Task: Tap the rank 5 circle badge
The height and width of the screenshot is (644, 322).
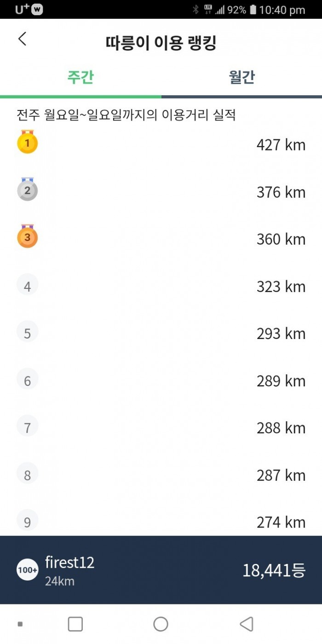Action: point(27,333)
